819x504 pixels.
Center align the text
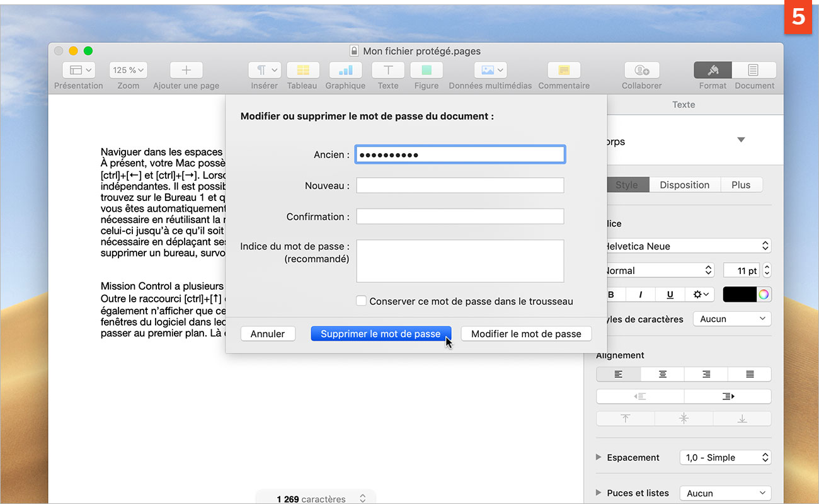[x=663, y=374]
